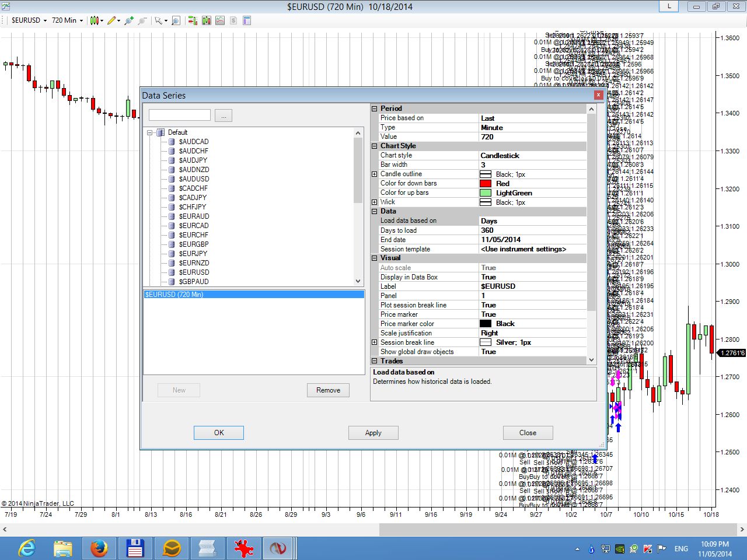Click the Days to load value 360

532,230
